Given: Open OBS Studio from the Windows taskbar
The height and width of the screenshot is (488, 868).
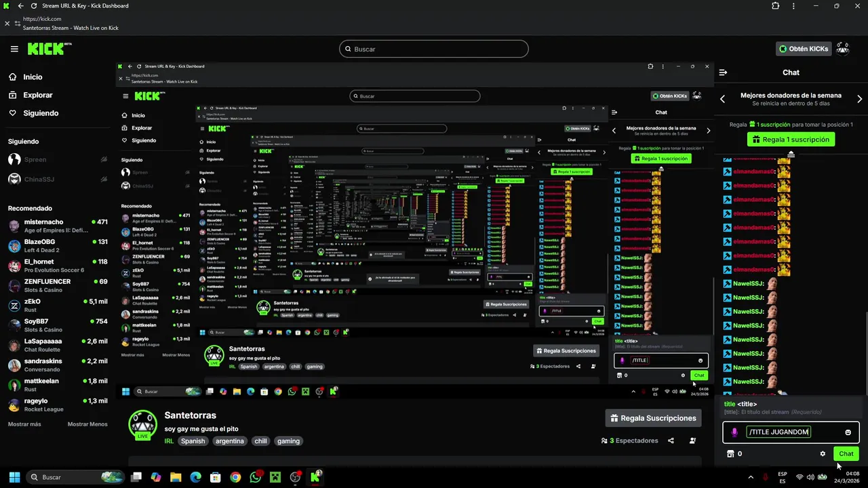Looking at the screenshot, I should click(x=295, y=477).
